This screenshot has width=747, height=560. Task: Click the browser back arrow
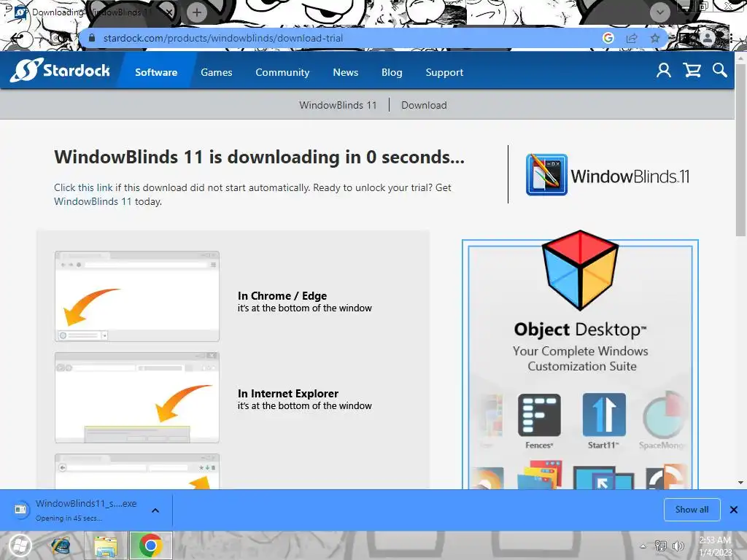(x=17, y=38)
